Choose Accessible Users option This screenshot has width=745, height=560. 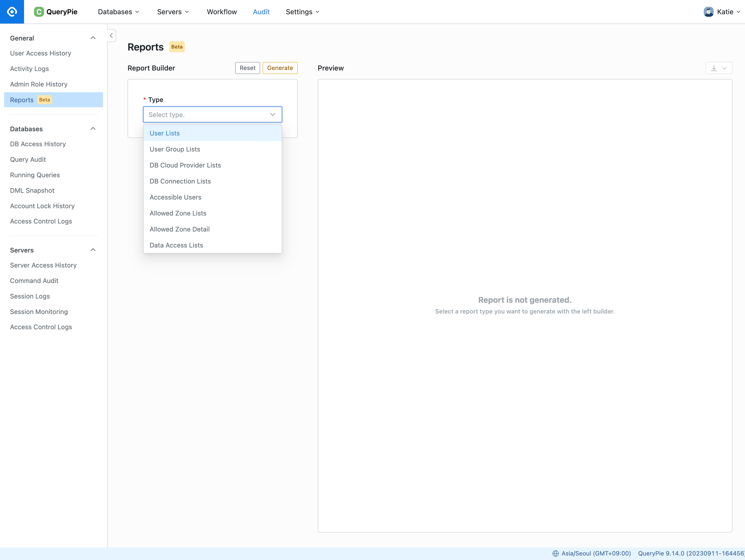coord(213,197)
